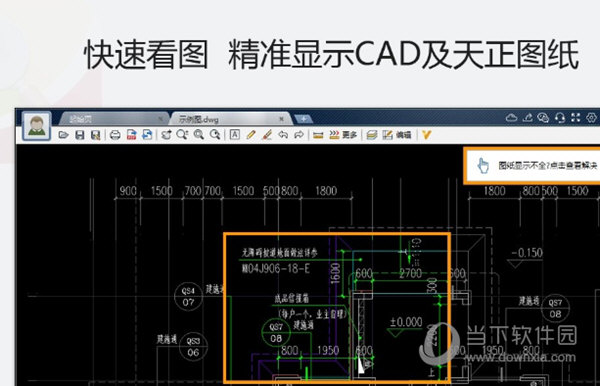Click the green QS7 08 marker circle
The height and width of the screenshot is (386, 600).
tap(276, 332)
